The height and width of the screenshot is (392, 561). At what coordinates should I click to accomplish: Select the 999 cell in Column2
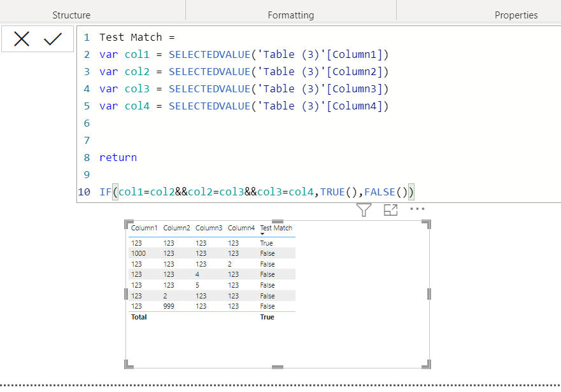[x=169, y=306]
